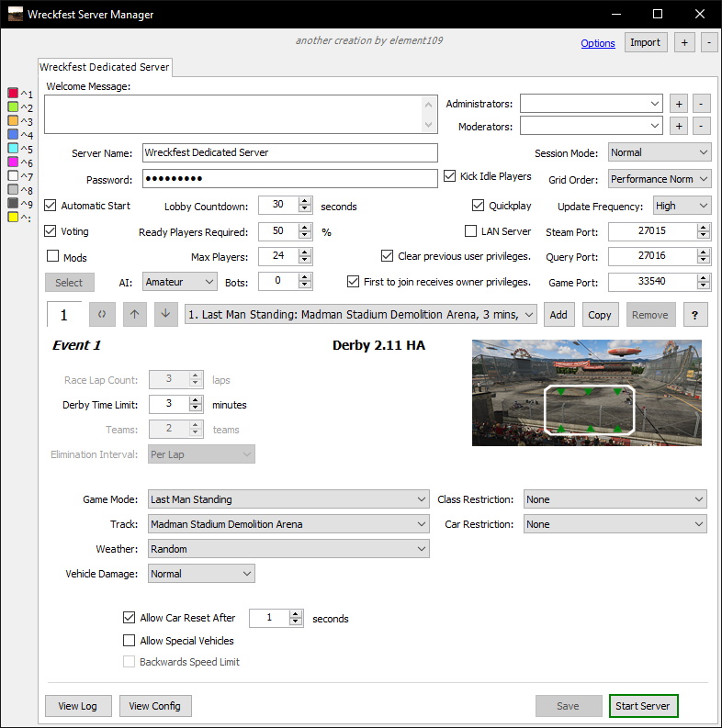The height and width of the screenshot is (728, 722).
Task: Open the Administrators dropdown
Action: [x=591, y=104]
